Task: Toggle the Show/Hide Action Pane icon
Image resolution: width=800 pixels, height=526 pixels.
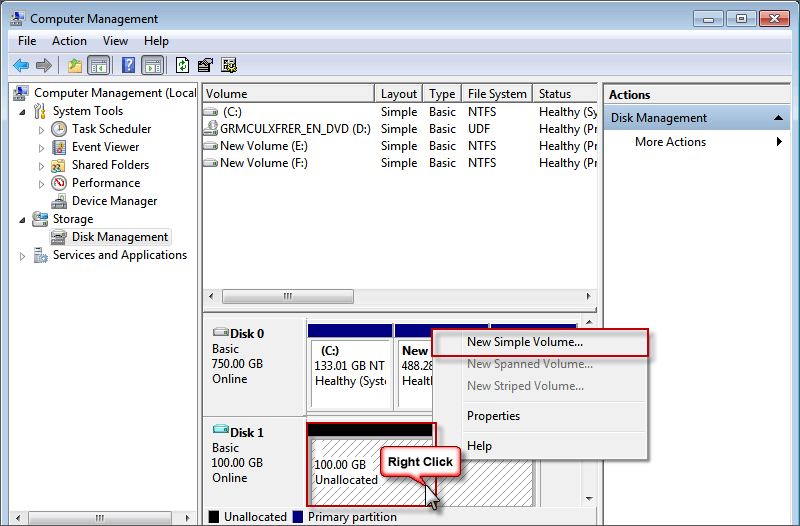Action: (153, 65)
